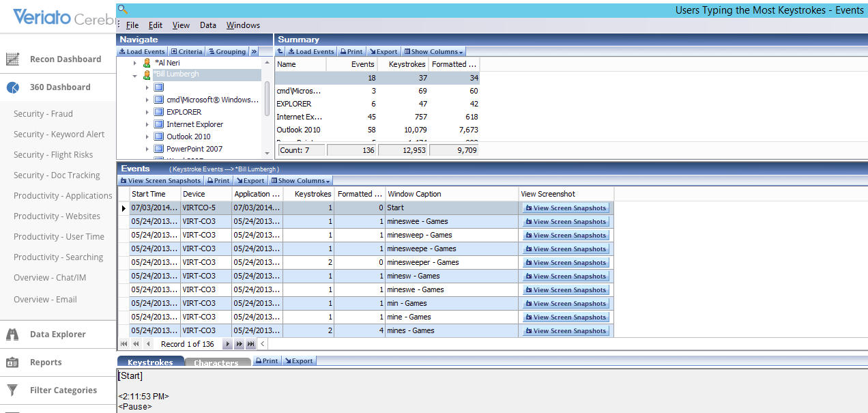868x413 pixels.
Task: Expand the Internet Explorer tree node
Action: click(x=147, y=124)
